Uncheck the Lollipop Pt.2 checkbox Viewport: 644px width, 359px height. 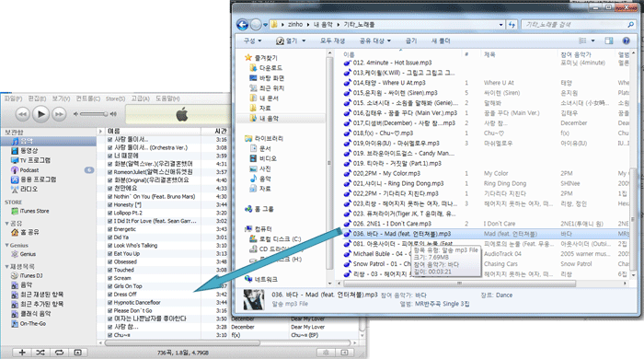(x=110, y=213)
